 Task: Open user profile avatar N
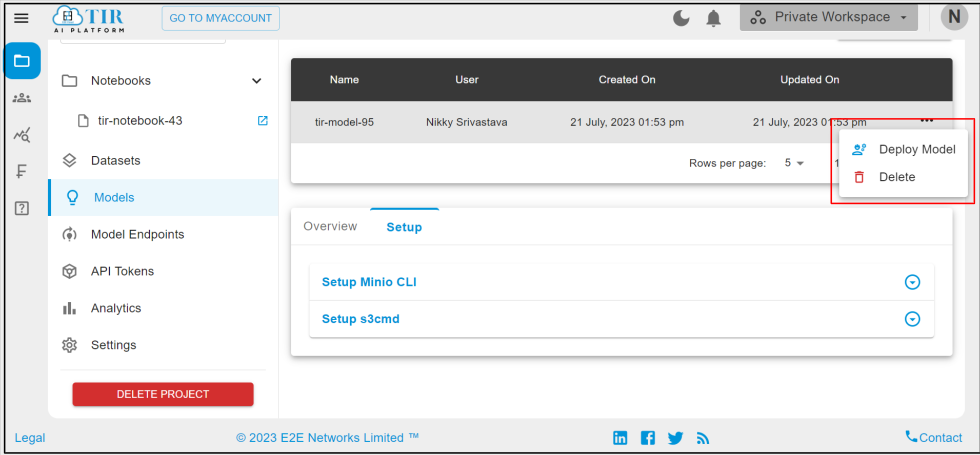[x=954, y=17]
